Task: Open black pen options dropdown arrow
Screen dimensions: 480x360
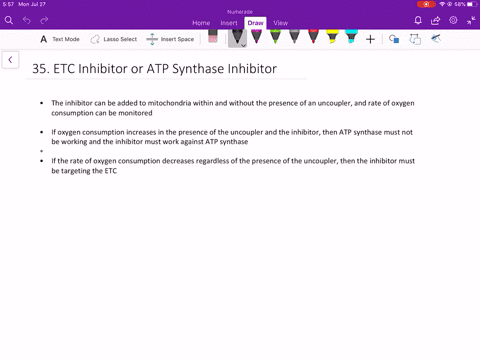Action: pos(244,45)
